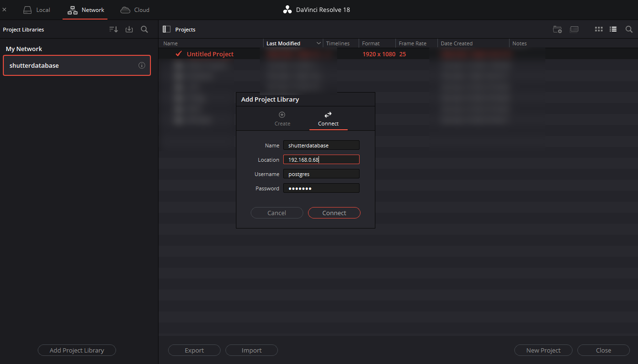
Task: Click the Location field with IP address
Action: coord(321,160)
